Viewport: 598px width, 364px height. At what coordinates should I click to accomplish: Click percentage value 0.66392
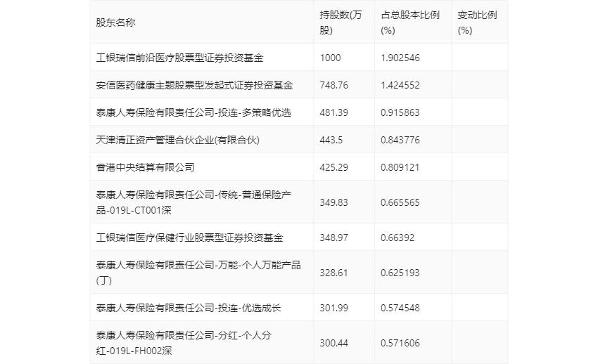(x=397, y=238)
